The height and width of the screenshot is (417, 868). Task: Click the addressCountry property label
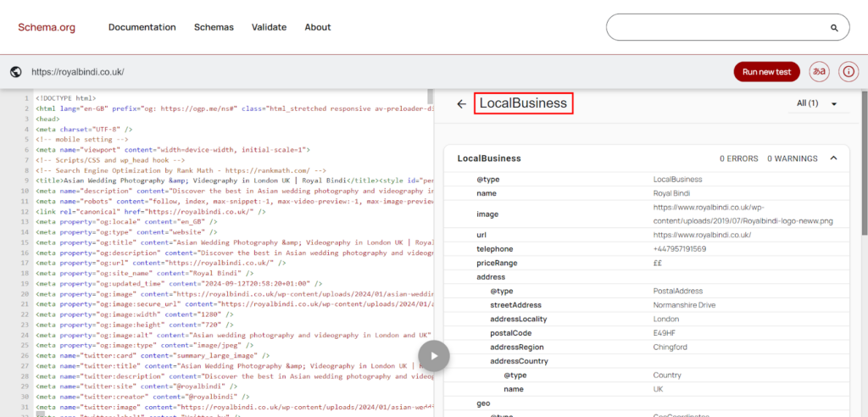click(519, 361)
